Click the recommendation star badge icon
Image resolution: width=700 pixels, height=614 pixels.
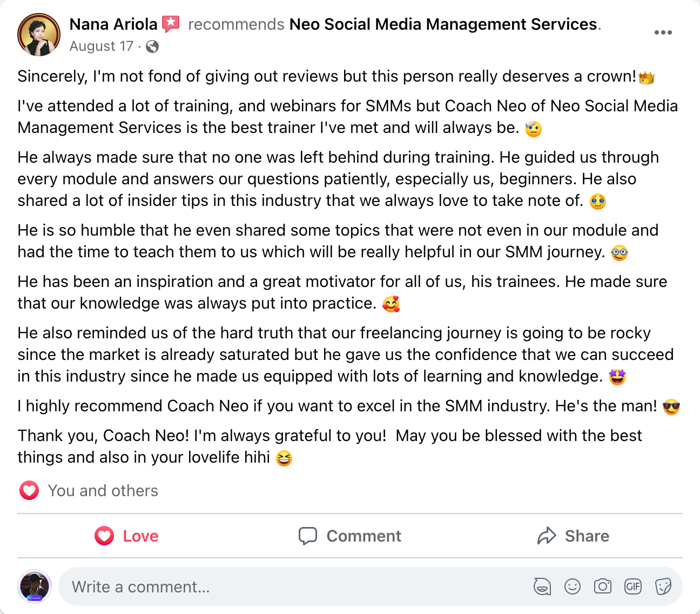pos(171,24)
